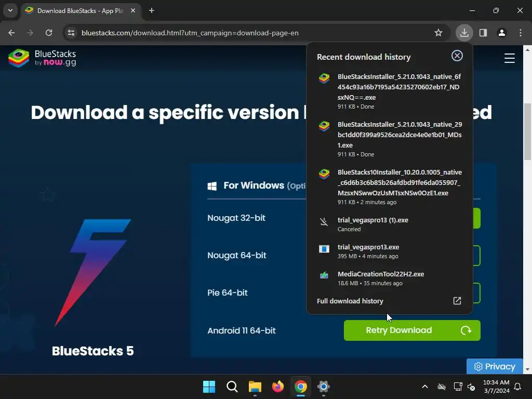The height and width of the screenshot is (399, 532).
Task: Click the BlueStacks icon beside the native_29 installer
Action: point(324,126)
